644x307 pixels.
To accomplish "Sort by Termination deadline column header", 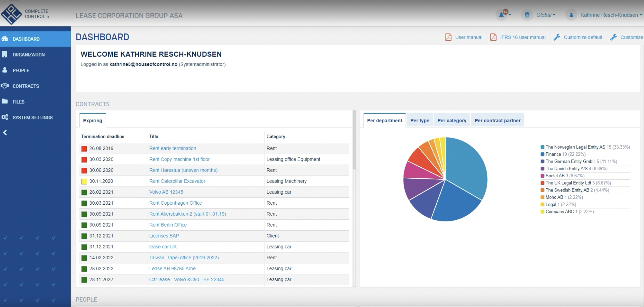I will tap(103, 136).
